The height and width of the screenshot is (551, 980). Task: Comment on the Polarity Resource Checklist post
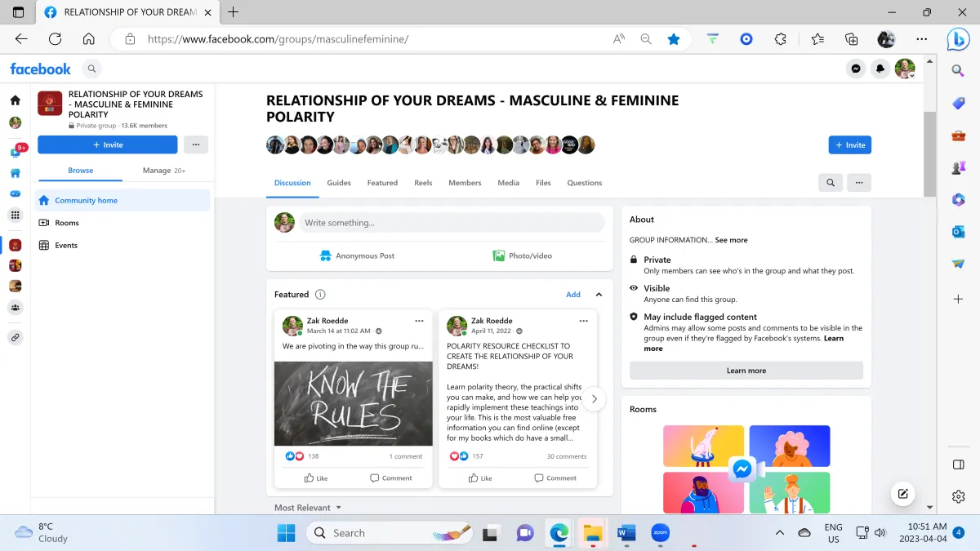(x=555, y=478)
